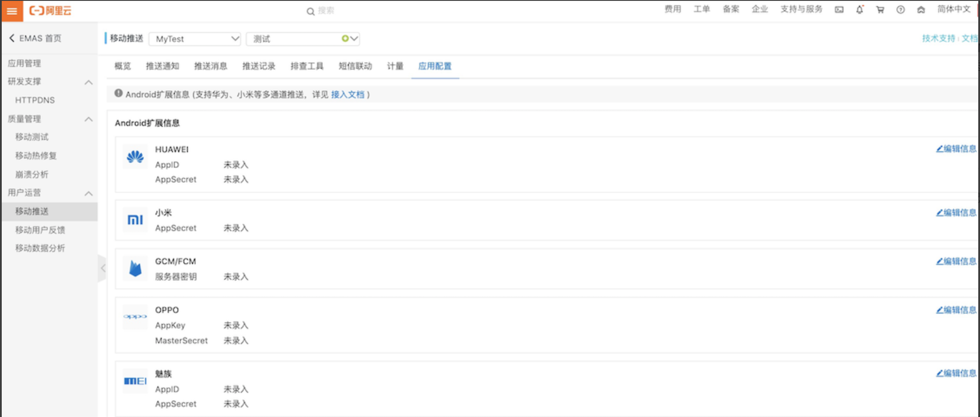Collapse the sidebar with the handle arrow
Screen dimensions: 980x417
(x=103, y=268)
